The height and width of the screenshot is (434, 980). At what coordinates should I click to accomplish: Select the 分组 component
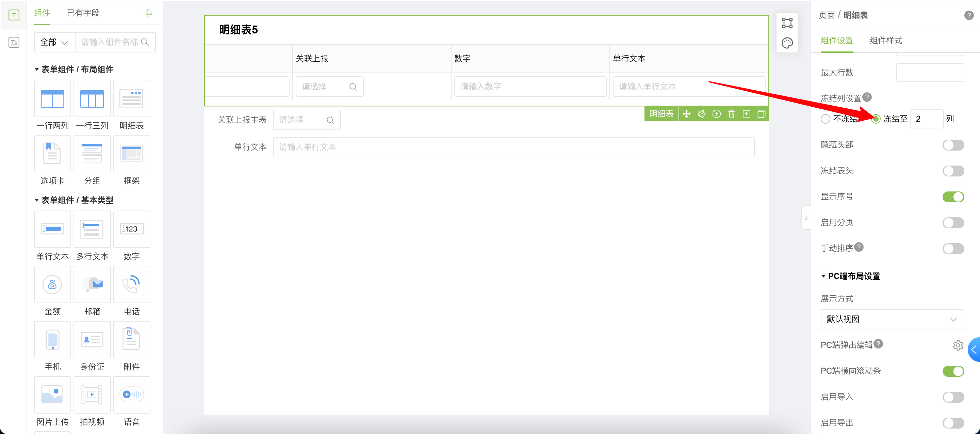pyautogui.click(x=92, y=154)
